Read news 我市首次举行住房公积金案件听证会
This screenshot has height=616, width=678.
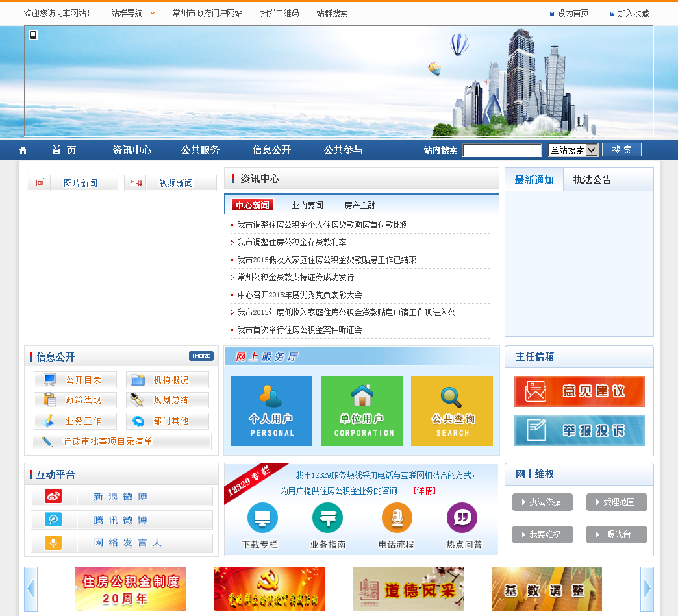(299, 330)
